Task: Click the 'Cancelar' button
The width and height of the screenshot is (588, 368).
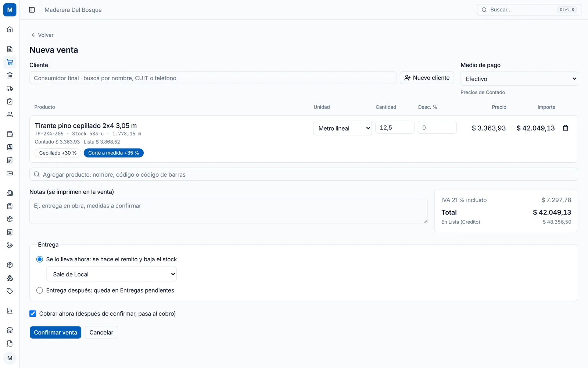Action: [101, 332]
